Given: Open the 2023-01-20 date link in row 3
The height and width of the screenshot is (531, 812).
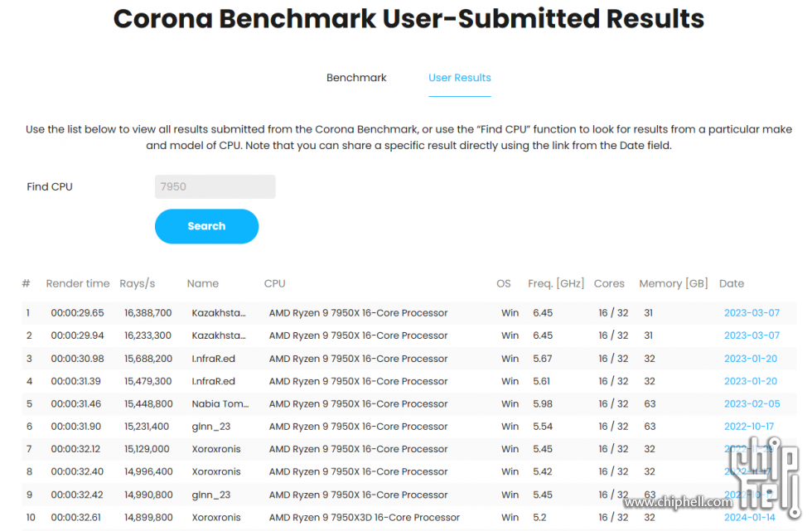Looking at the screenshot, I should click(x=751, y=359).
